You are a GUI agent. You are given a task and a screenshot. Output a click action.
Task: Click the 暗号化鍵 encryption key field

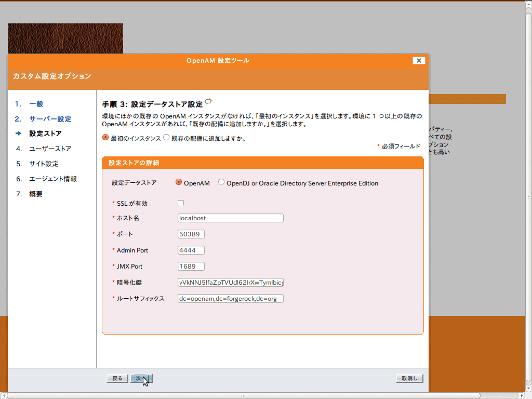click(x=230, y=282)
